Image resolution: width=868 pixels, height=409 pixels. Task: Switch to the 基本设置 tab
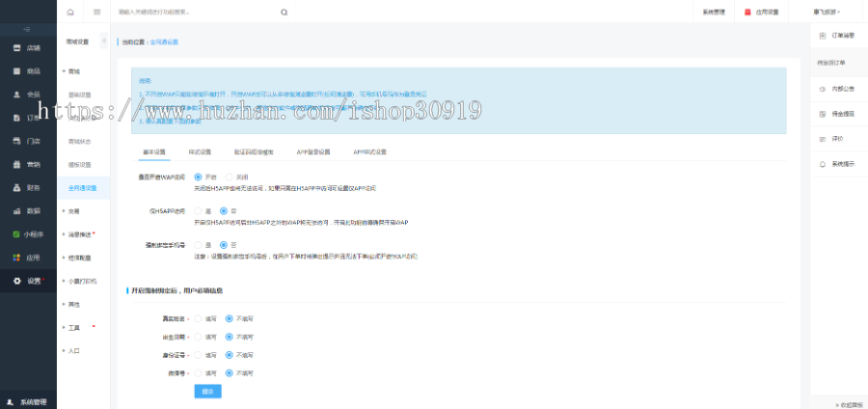(x=154, y=152)
